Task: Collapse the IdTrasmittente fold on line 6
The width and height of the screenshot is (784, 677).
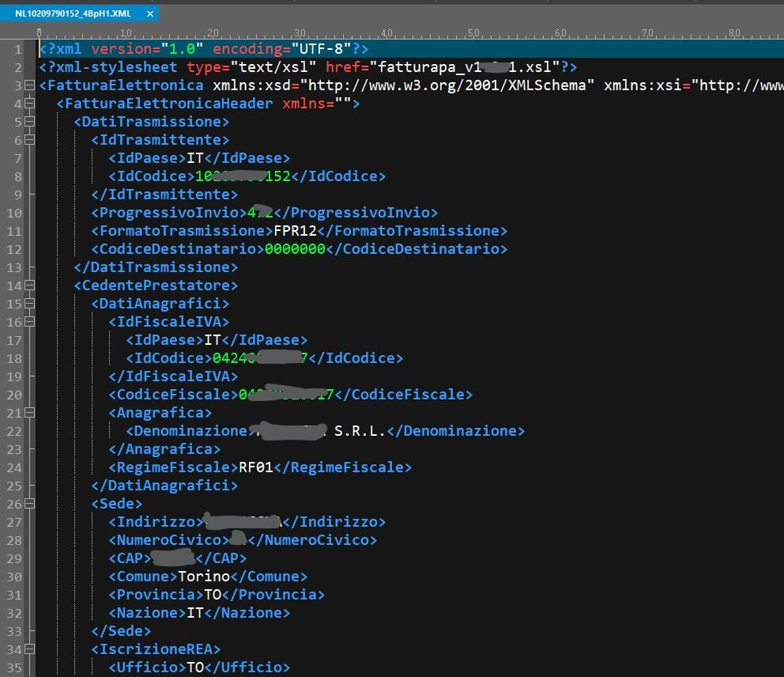Action: click(x=30, y=140)
